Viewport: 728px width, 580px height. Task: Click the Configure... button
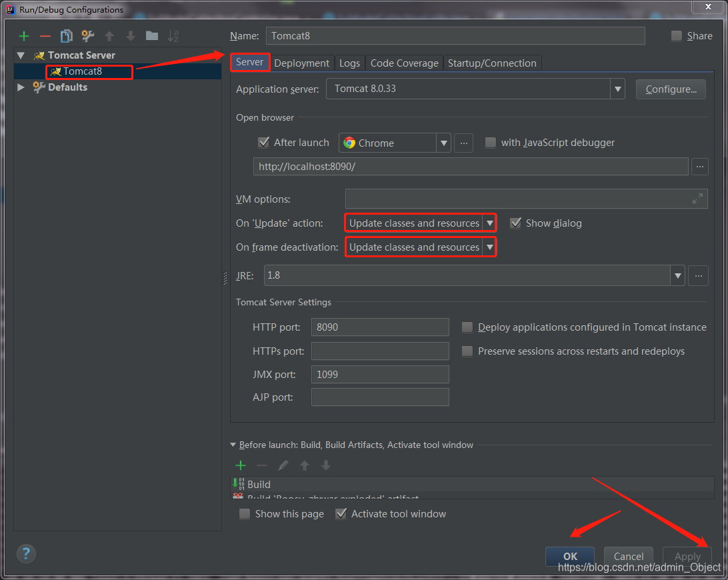click(x=671, y=89)
